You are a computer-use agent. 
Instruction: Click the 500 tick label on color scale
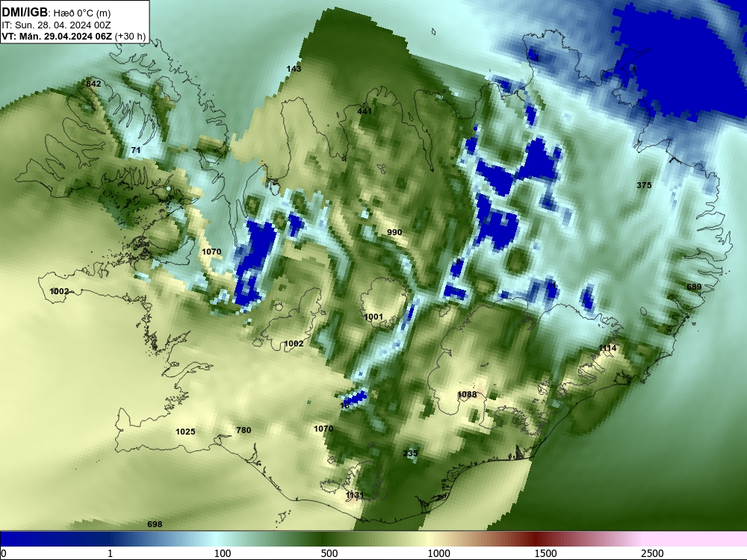coord(329,553)
